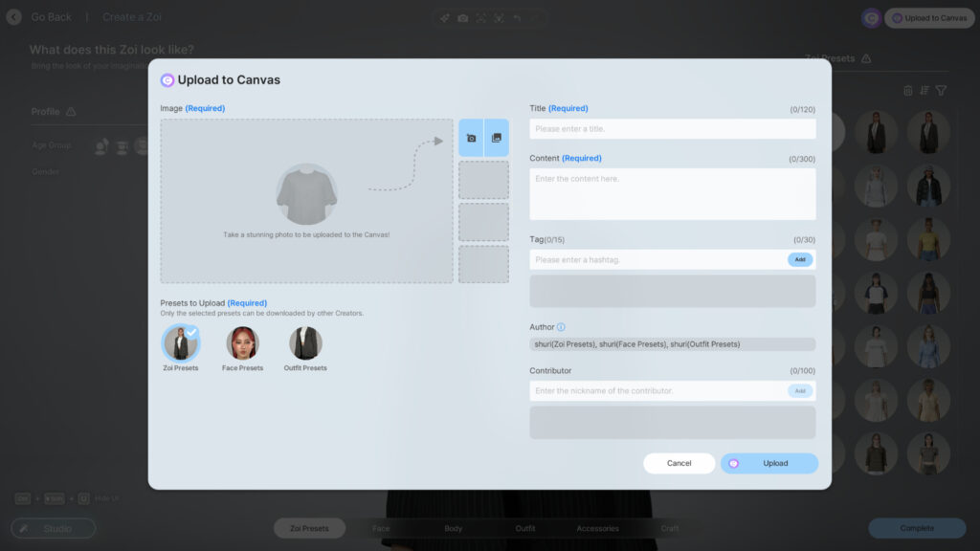This screenshot has height=551, width=980.
Task: Click the Cancel button
Action: [x=679, y=463]
